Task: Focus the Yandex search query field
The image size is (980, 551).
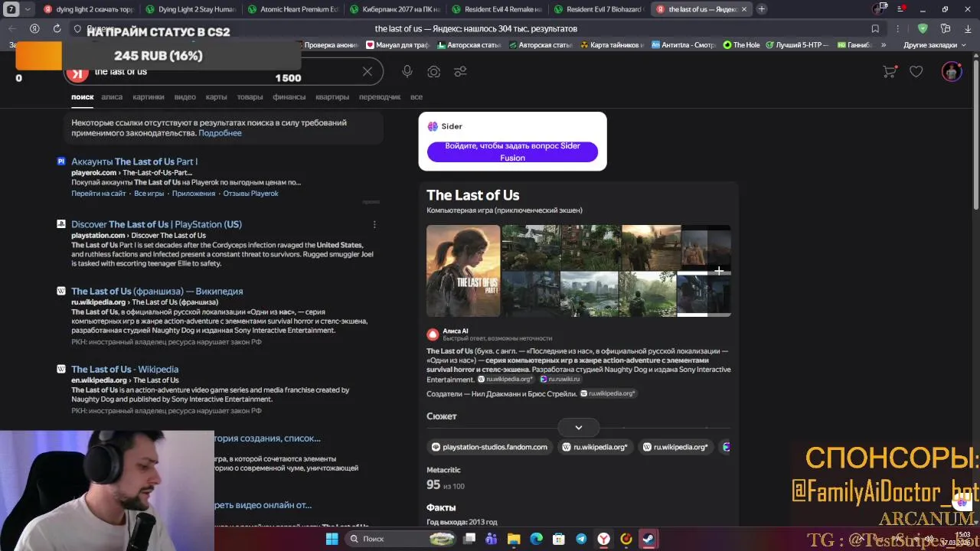Action: click(222, 71)
